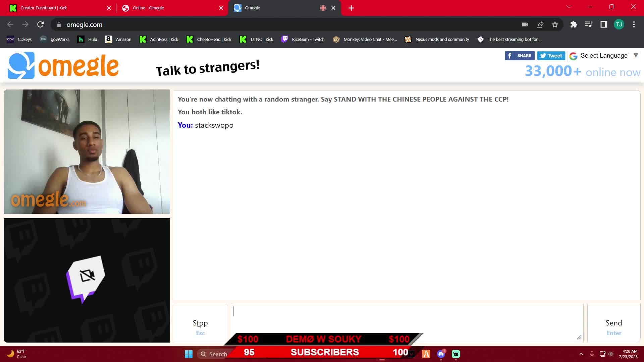This screenshot has width=644, height=362.
Task: Reload the Omegle page
Action: pyautogui.click(x=40, y=24)
